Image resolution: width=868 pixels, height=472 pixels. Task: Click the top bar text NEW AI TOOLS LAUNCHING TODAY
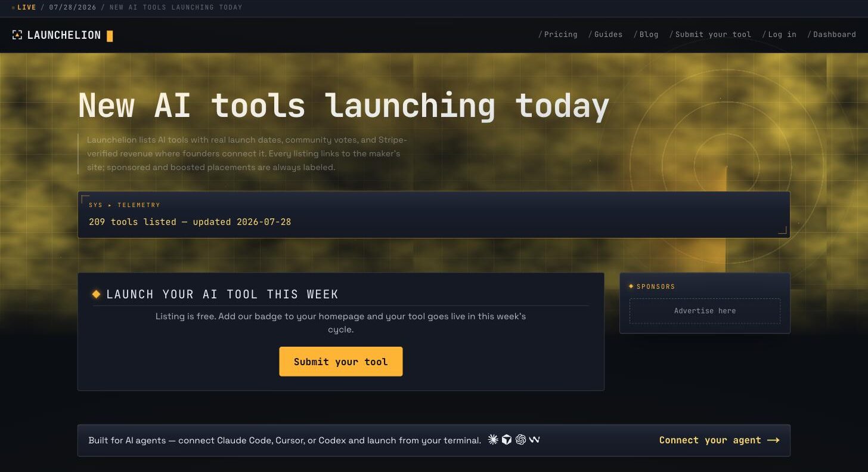coord(176,7)
